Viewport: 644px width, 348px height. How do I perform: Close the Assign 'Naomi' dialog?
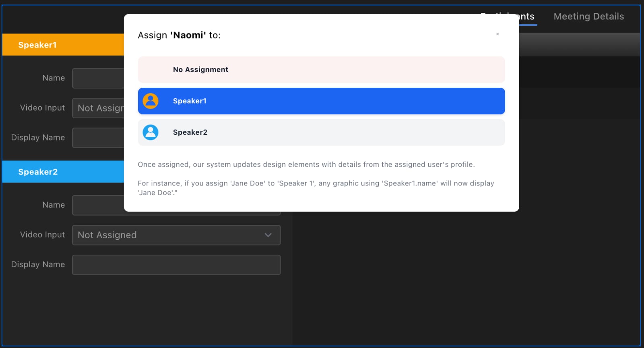(x=497, y=34)
